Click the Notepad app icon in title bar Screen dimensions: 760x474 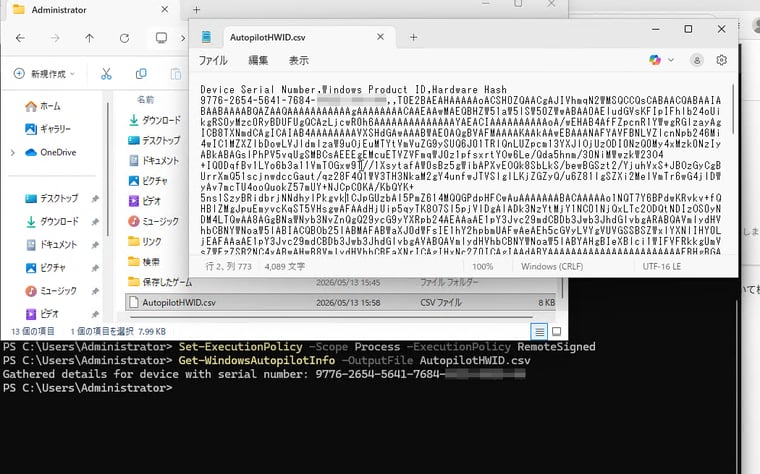206,37
